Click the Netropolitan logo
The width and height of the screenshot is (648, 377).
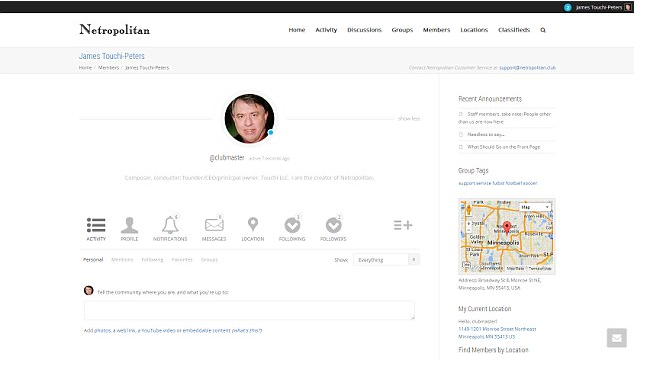coord(114,30)
